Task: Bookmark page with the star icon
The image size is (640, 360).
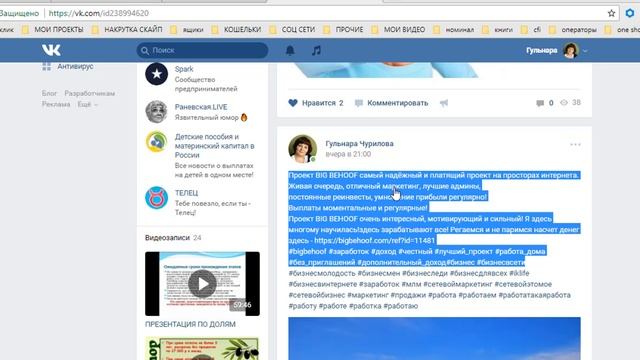Action: click(x=611, y=13)
